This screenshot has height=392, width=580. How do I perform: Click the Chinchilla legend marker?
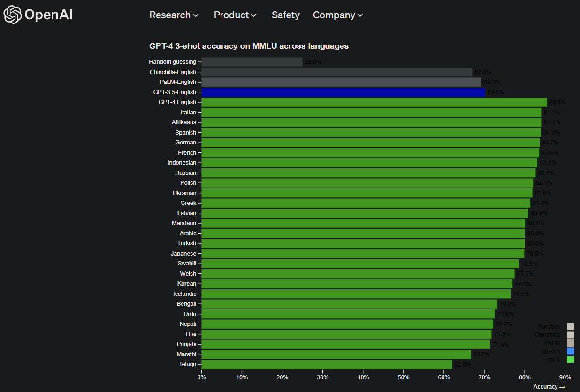coord(570,334)
